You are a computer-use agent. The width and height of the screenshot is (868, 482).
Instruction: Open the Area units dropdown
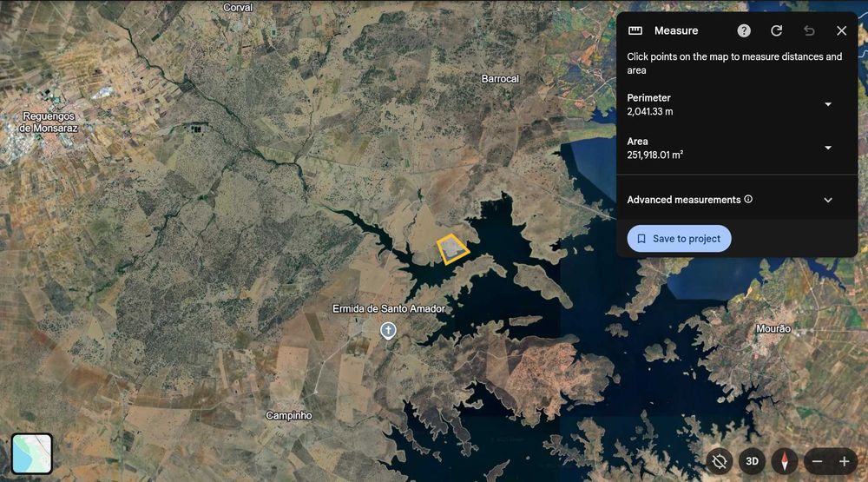click(827, 148)
